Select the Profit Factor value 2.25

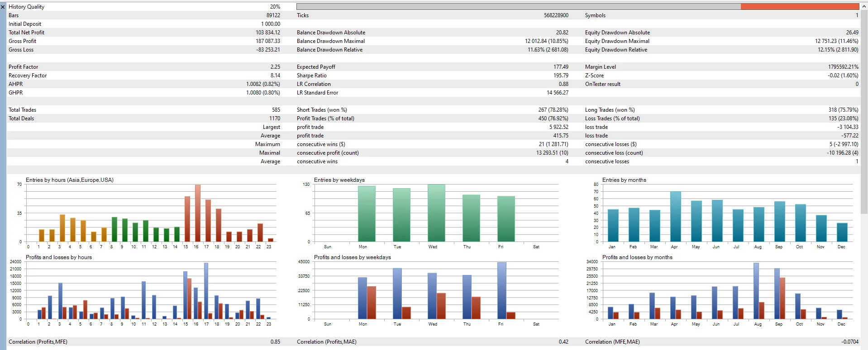point(275,67)
